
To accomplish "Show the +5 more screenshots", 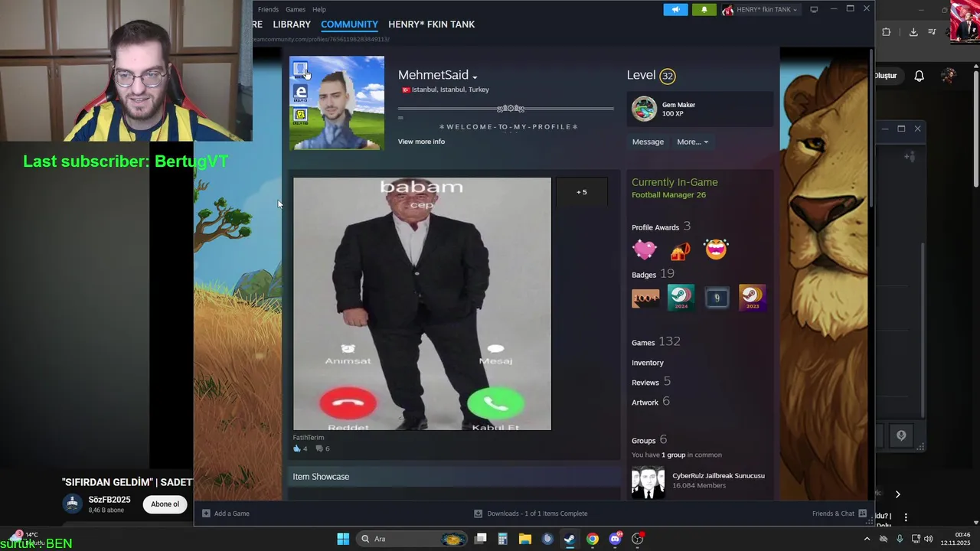I will 582,192.
